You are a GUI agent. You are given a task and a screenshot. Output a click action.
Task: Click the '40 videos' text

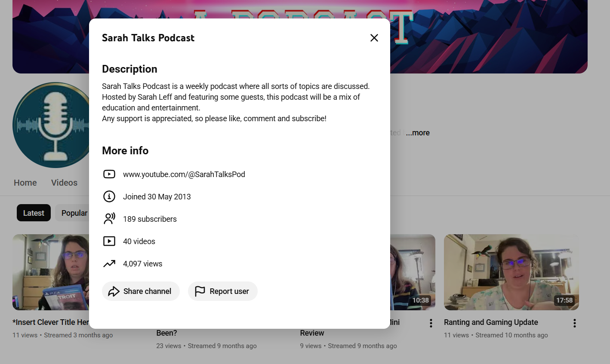[x=139, y=242]
